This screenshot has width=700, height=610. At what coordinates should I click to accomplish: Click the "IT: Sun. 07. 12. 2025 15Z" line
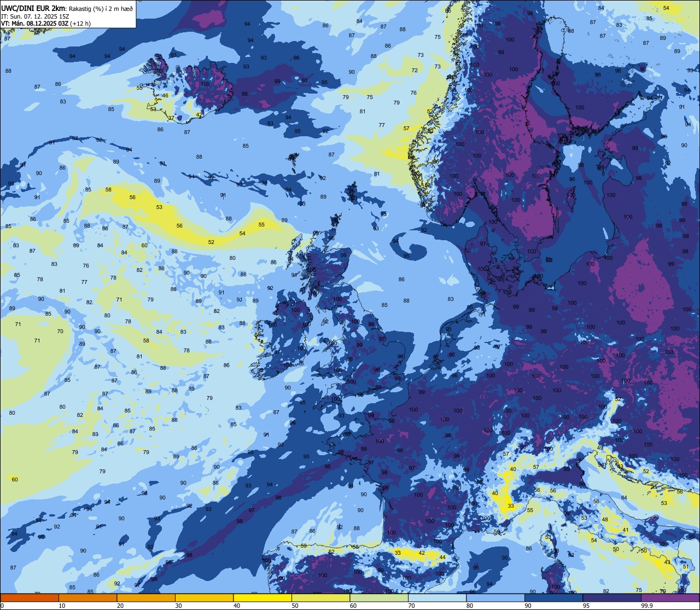pyautogui.click(x=35, y=16)
